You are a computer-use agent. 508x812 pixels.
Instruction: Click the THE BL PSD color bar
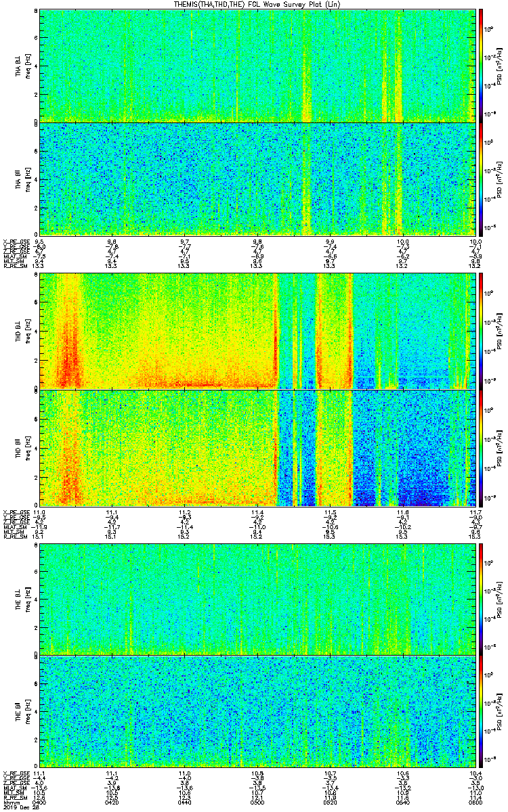pyautogui.click(x=481, y=598)
